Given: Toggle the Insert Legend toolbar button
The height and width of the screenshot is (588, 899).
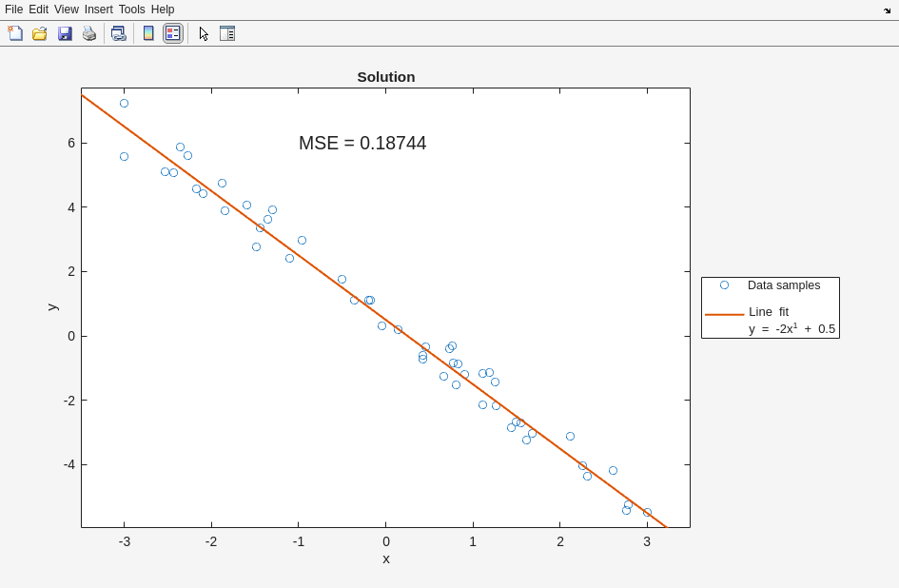Looking at the screenshot, I should coord(172,33).
